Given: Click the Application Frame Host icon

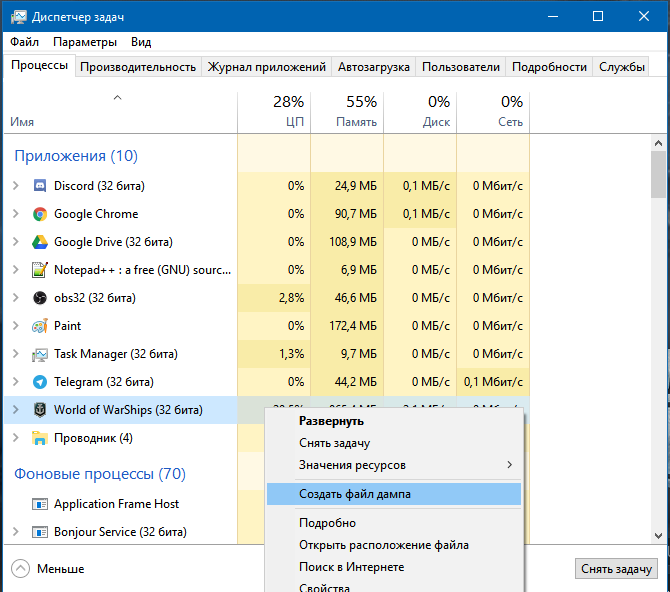Looking at the screenshot, I should point(40,504).
